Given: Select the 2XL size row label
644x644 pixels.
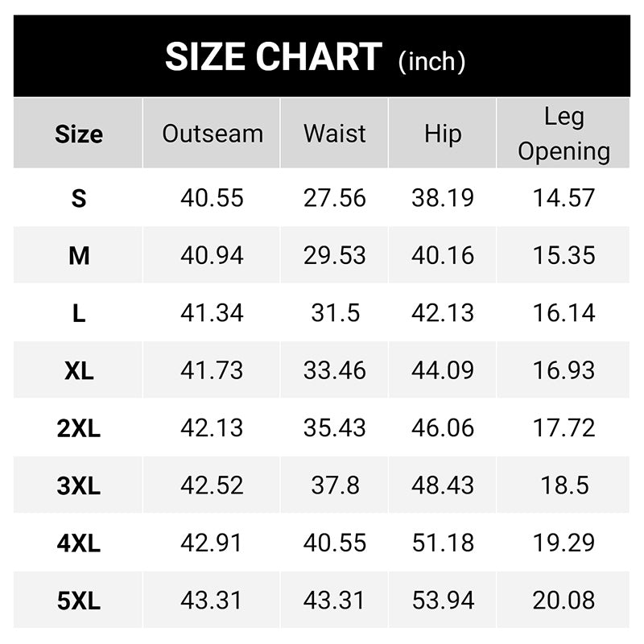Looking at the screenshot, I should point(79,428).
